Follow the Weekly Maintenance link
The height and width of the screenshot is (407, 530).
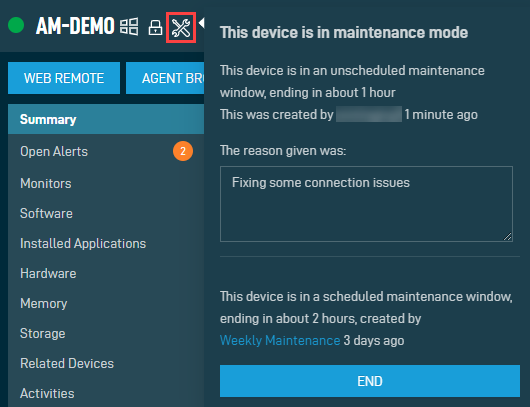click(x=280, y=340)
